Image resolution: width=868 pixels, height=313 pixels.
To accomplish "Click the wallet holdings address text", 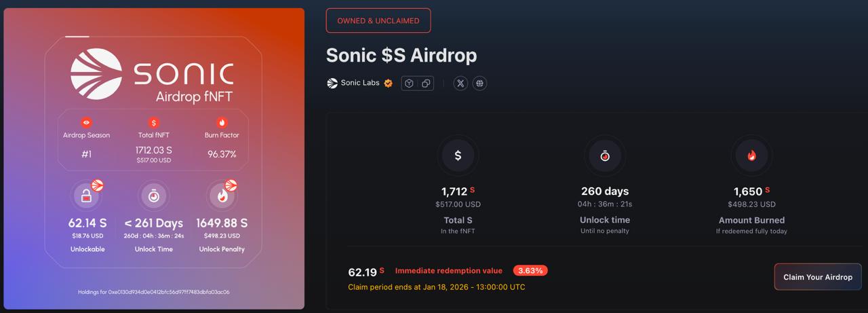I will pyautogui.click(x=154, y=293).
